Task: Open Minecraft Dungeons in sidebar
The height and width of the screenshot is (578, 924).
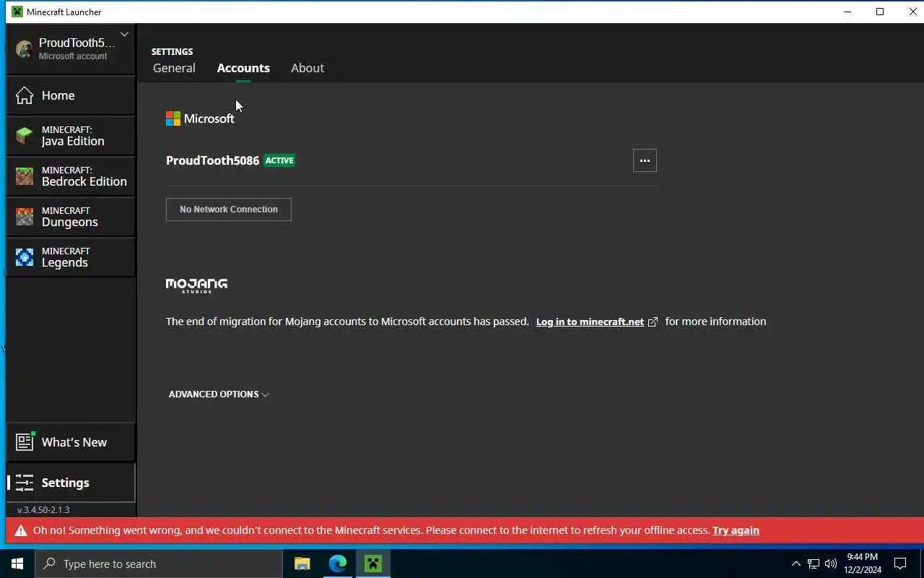Action: pos(71,217)
